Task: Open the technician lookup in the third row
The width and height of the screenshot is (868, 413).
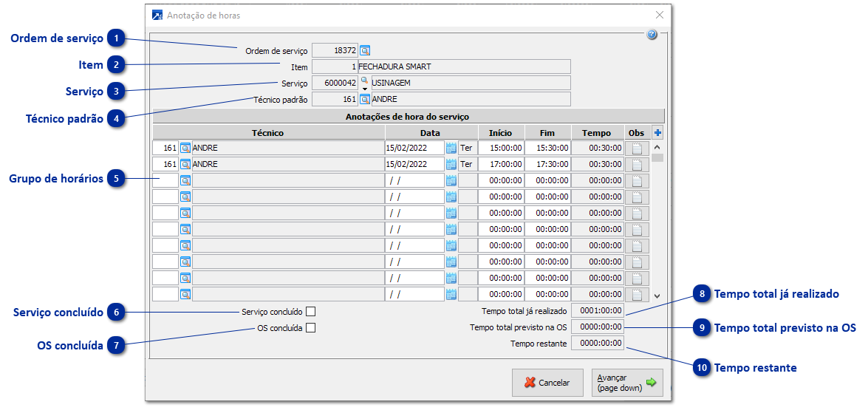Action: pyautogui.click(x=185, y=180)
